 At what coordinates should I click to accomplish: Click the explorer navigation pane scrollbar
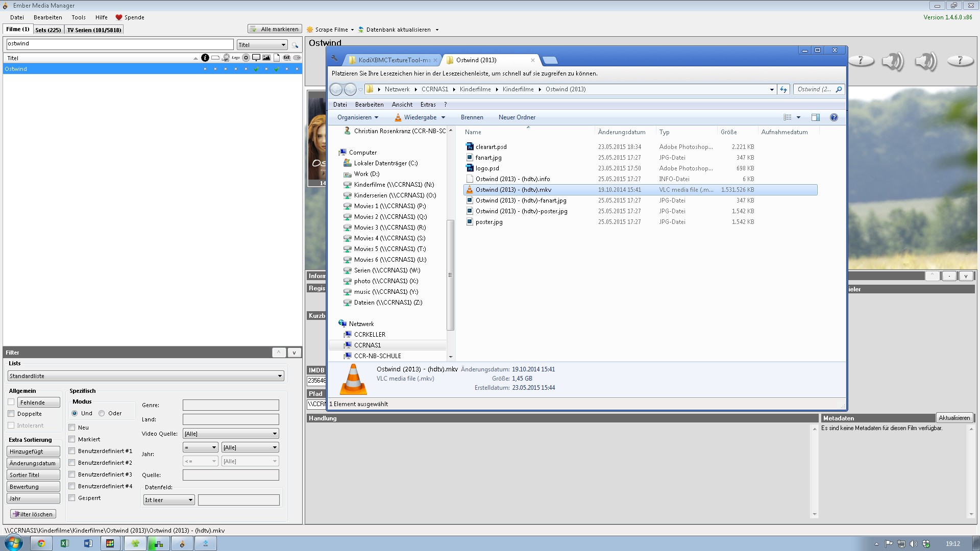[450, 275]
